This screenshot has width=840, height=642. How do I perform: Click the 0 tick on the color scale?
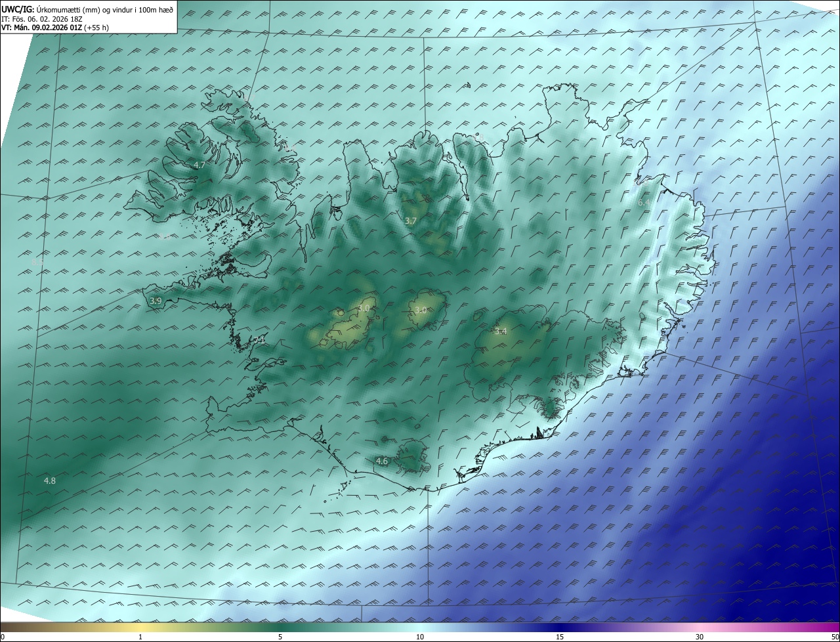coord(3,637)
